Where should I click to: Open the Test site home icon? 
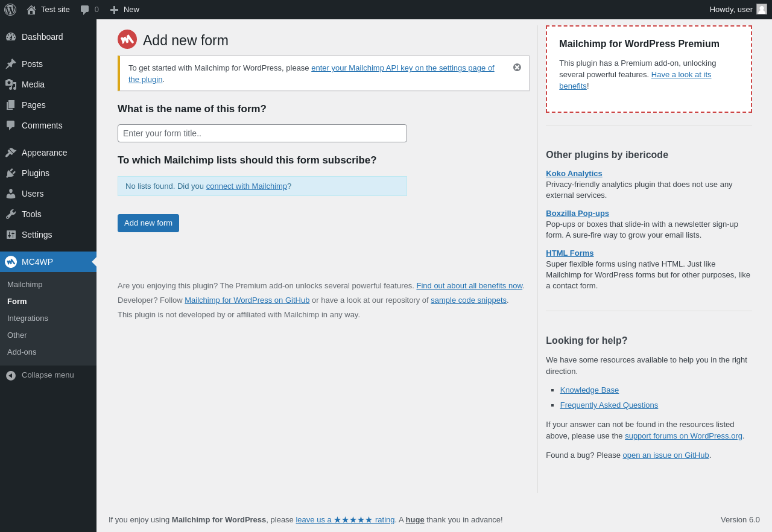[31, 10]
